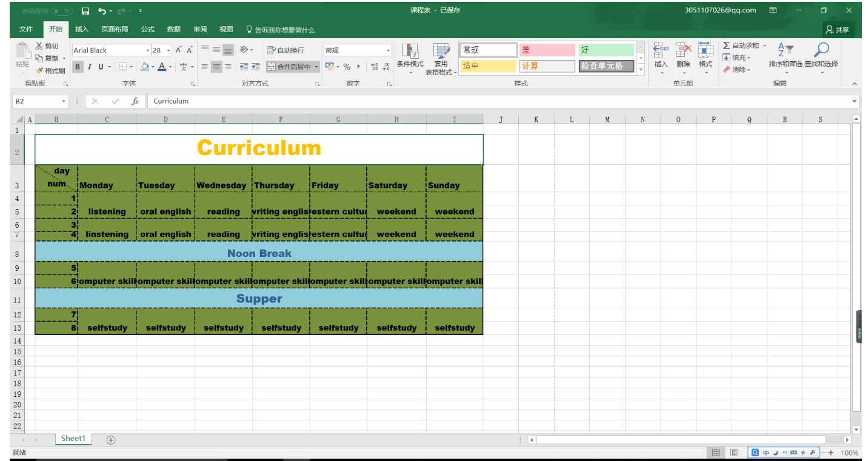This screenshot has width=868, height=461.
Task: Click the AutoSum (自动求和) icon
Action: pos(727,45)
